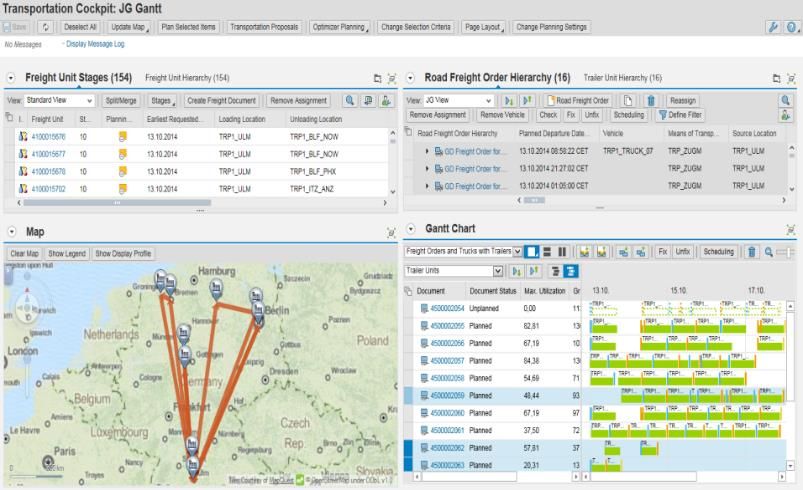Click expand-all icon in Road Freight Order toolbar
Image resolution: width=803 pixels, height=490 pixels.
509,100
